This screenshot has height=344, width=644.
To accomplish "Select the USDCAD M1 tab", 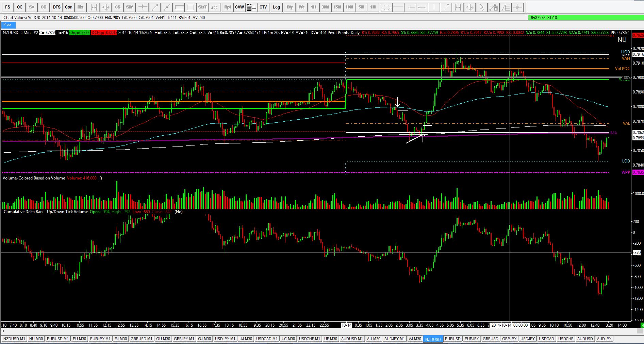I will pyautogui.click(x=267, y=339).
